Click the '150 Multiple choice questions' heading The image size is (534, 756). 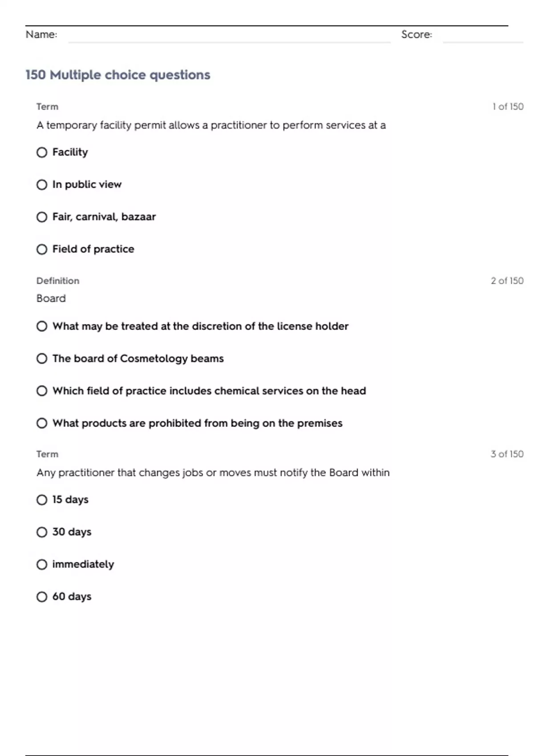118,75
